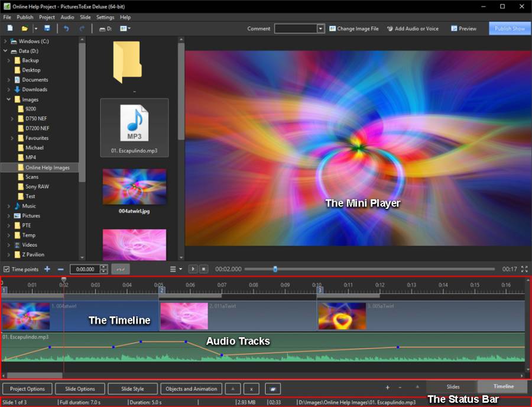Open the Comment dropdown
The height and width of the screenshot is (407, 532).
[x=320, y=28]
